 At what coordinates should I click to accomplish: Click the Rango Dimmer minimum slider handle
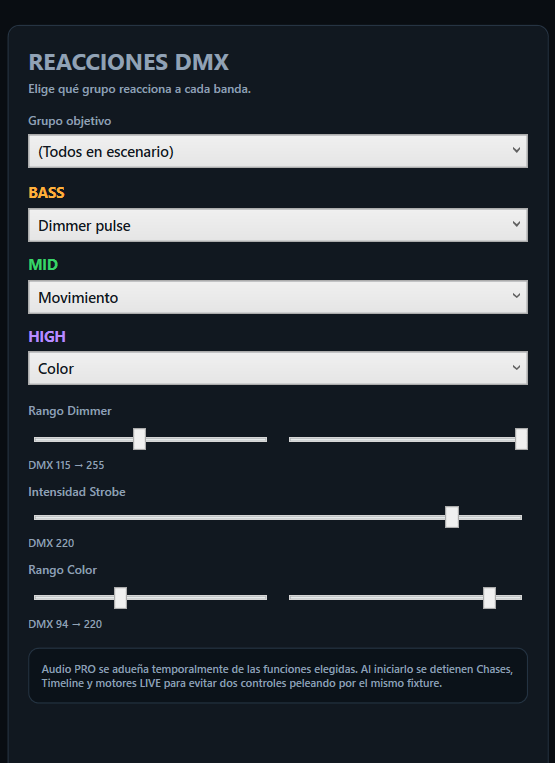pyautogui.click(x=140, y=439)
